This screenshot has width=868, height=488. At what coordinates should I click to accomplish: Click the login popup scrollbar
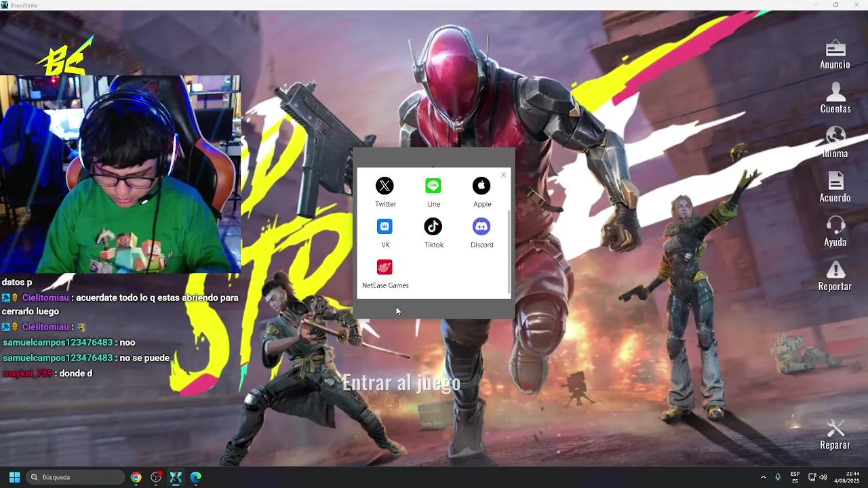tap(509, 251)
